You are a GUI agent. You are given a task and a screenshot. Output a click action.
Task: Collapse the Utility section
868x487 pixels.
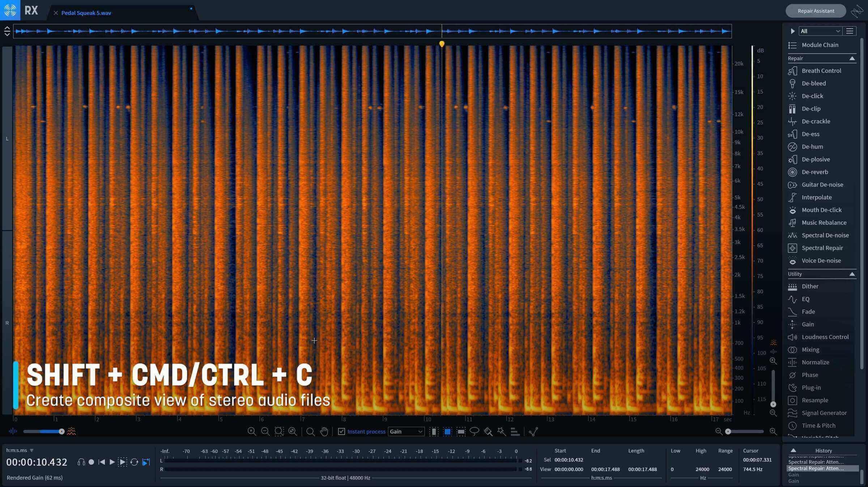tap(852, 274)
